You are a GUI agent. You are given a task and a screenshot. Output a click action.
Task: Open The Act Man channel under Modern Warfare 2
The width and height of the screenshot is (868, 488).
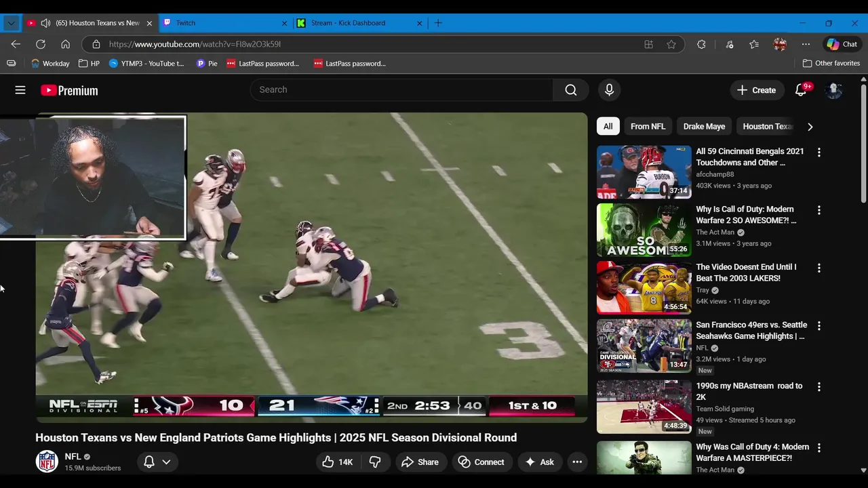coord(715,232)
